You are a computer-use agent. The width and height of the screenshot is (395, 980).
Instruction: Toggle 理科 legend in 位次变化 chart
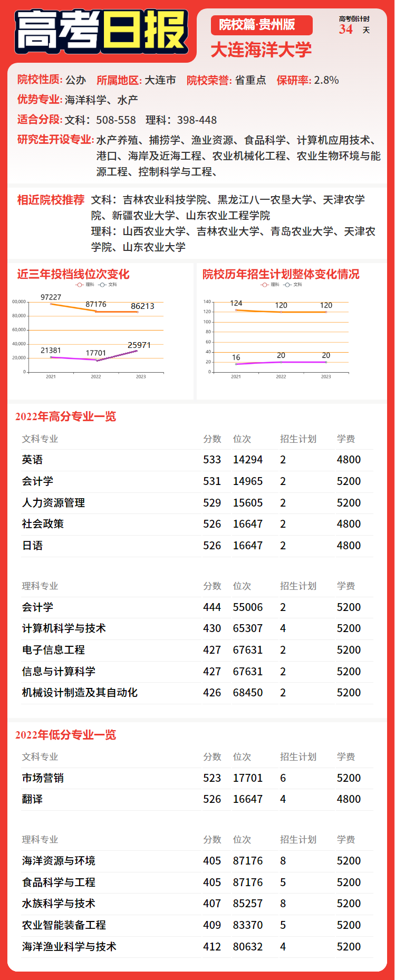pyautogui.click(x=85, y=285)
